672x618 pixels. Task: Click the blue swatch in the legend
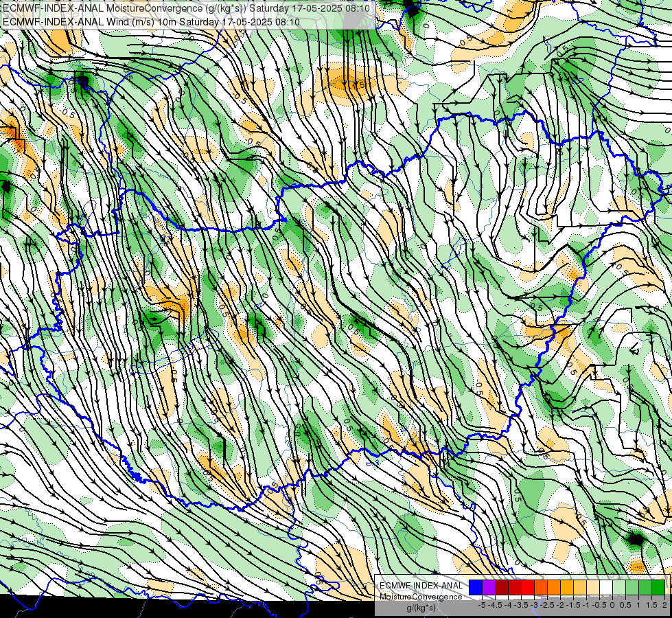(476, 588)
